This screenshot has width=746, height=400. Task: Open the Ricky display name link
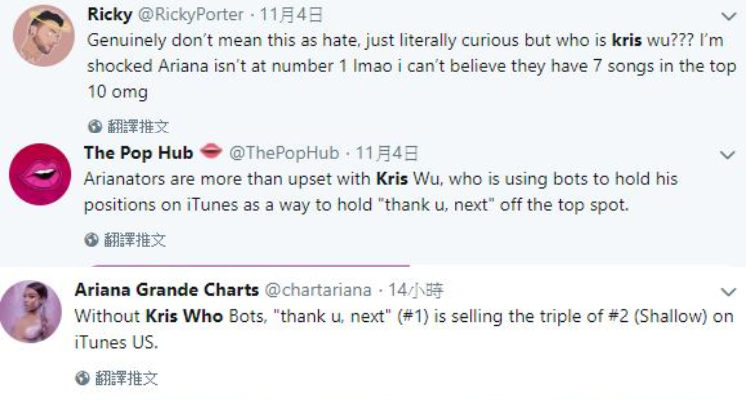click(109, 14)
